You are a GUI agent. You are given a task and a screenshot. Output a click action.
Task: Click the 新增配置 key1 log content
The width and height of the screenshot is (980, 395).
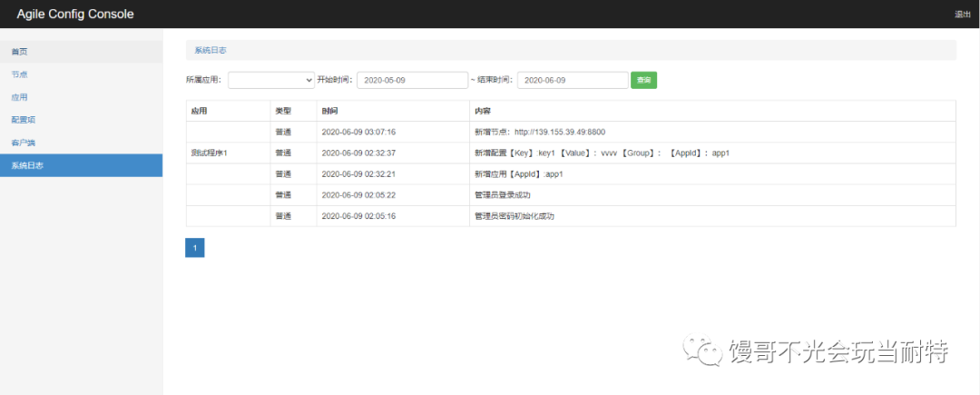coord(602,153)
